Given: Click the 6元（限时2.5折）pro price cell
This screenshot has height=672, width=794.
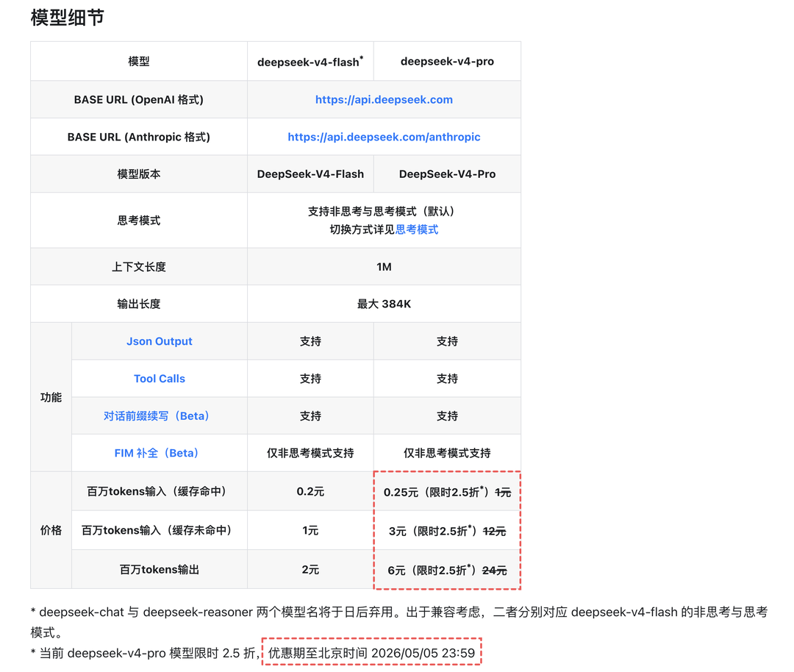Looking at the screenshot, I should point(447,571).
